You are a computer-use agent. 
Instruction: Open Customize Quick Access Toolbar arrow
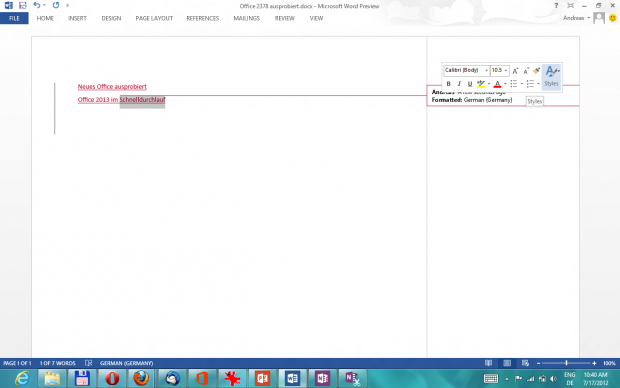click(68, 6)
